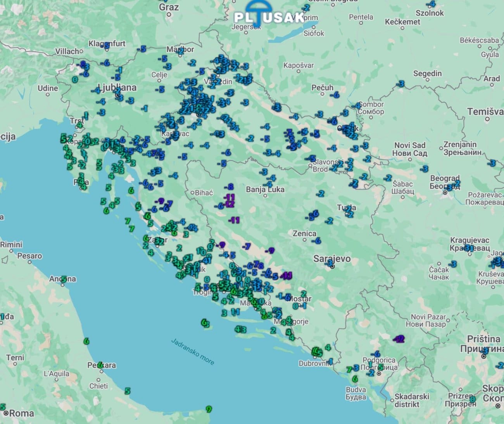Viewport: 504px width, 424px height.
Task: Select the -4 marker near Szolnok
Action: click(x=431, y=4)
